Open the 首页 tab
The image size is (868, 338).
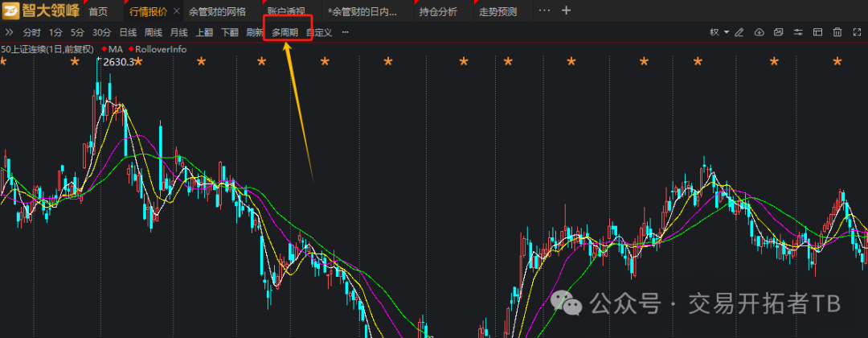[99, 11]
